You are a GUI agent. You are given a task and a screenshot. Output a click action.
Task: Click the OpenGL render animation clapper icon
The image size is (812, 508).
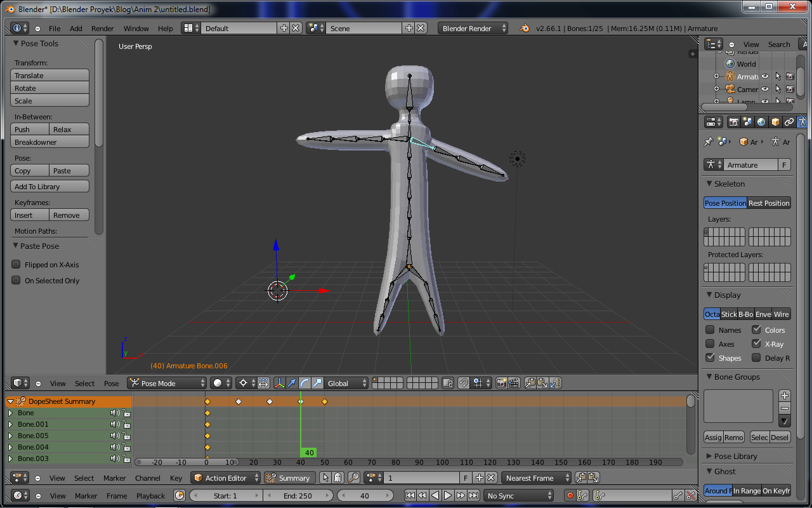coord(514,383)
